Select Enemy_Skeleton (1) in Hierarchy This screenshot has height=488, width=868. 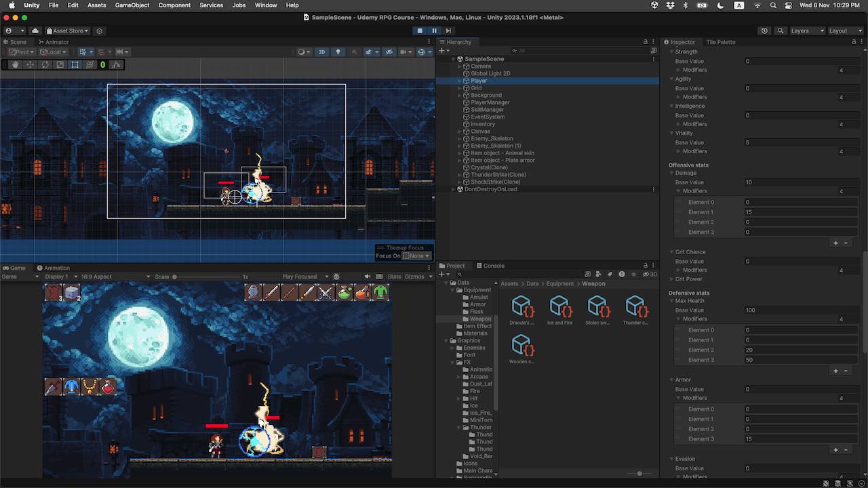pos(496,146)
